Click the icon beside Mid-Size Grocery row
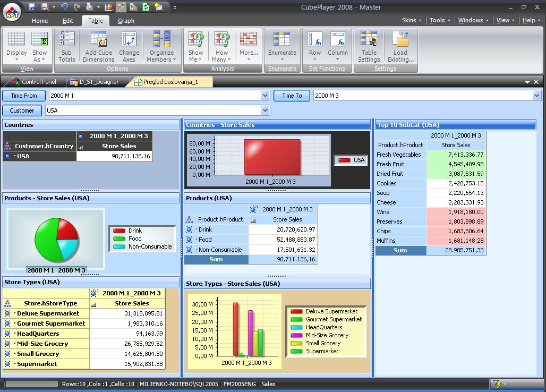 (x=7, y=344)
